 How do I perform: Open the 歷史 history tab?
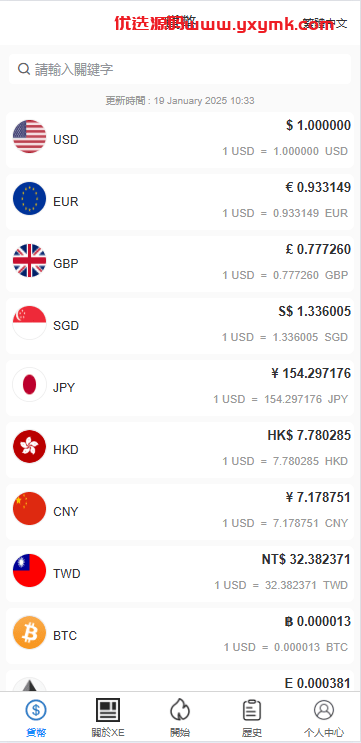[252, 719]
